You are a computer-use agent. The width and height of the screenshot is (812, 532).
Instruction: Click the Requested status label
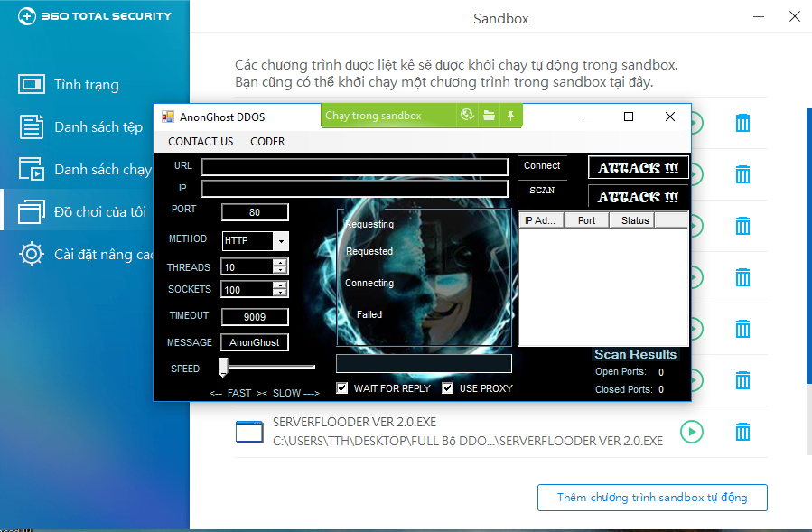(x=369, y=251)
